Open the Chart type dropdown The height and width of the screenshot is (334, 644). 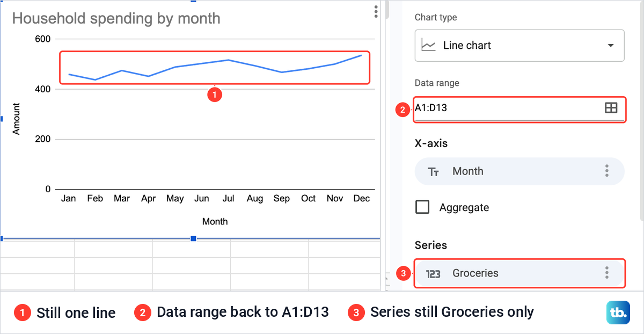pos(519,45)
